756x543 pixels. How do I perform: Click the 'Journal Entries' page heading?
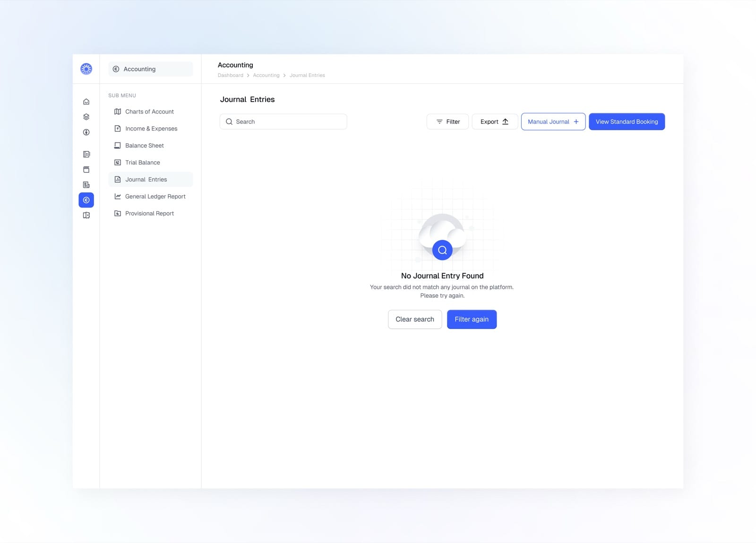tap(247, 99)
